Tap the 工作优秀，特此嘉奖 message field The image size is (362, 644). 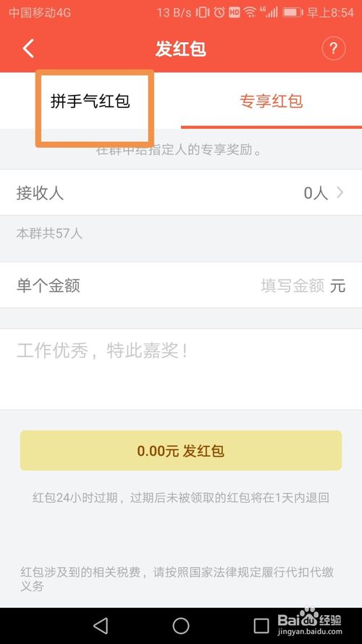coord(181,369)
